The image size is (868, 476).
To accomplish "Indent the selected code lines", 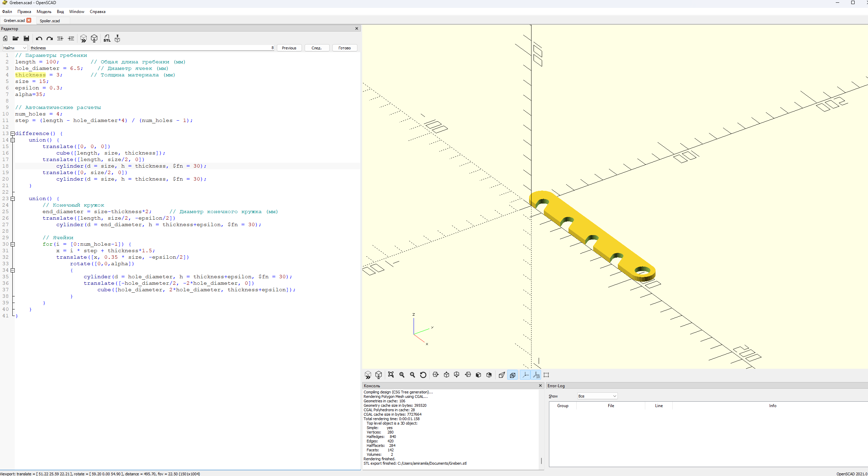I will (x=71, y=38).
